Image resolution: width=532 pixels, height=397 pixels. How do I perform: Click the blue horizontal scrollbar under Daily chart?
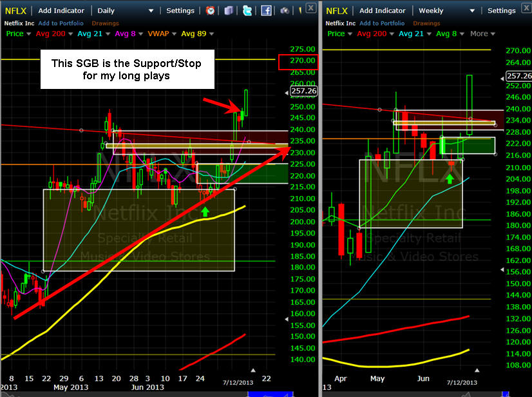pos(271,394)
